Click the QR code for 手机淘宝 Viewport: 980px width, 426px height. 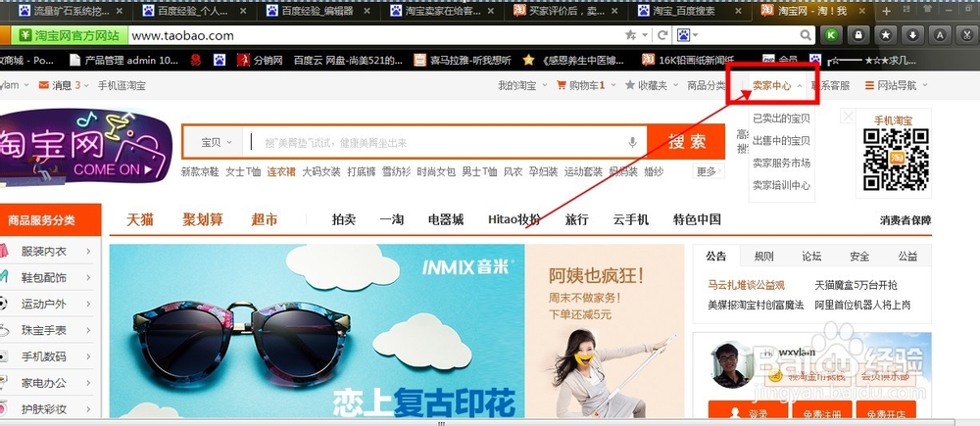click(x=896, y=160)
